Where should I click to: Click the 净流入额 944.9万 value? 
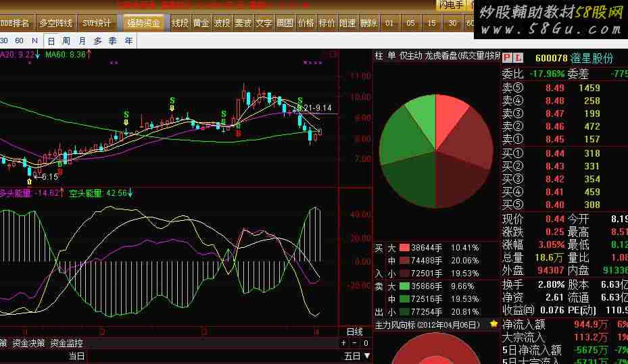[x=591, y=324]
